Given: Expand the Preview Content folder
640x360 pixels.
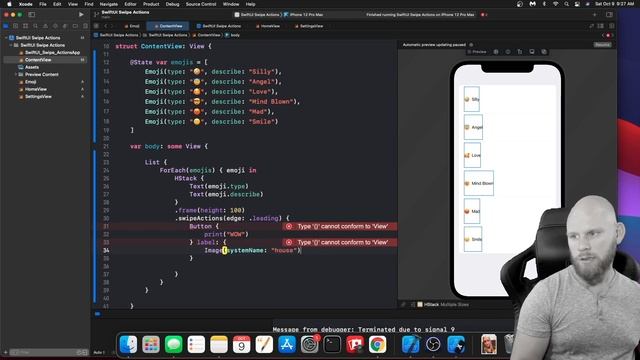Looking at the screenshot, I should [x=16, y=74].
